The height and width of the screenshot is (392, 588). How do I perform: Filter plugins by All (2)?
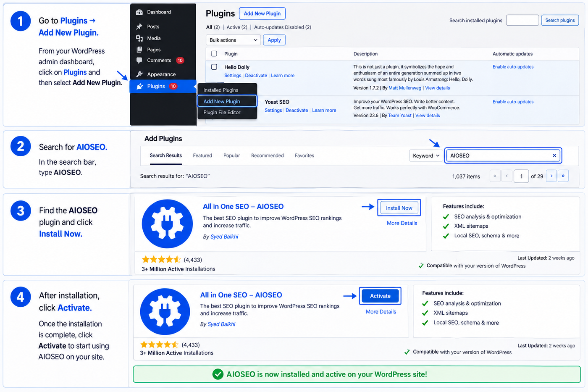pos(213,27)
